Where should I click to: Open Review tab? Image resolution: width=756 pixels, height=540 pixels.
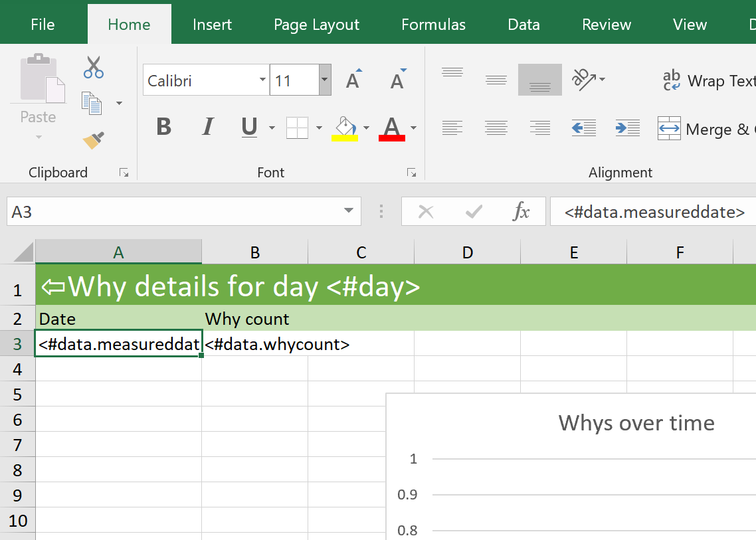tap(607, 24)
